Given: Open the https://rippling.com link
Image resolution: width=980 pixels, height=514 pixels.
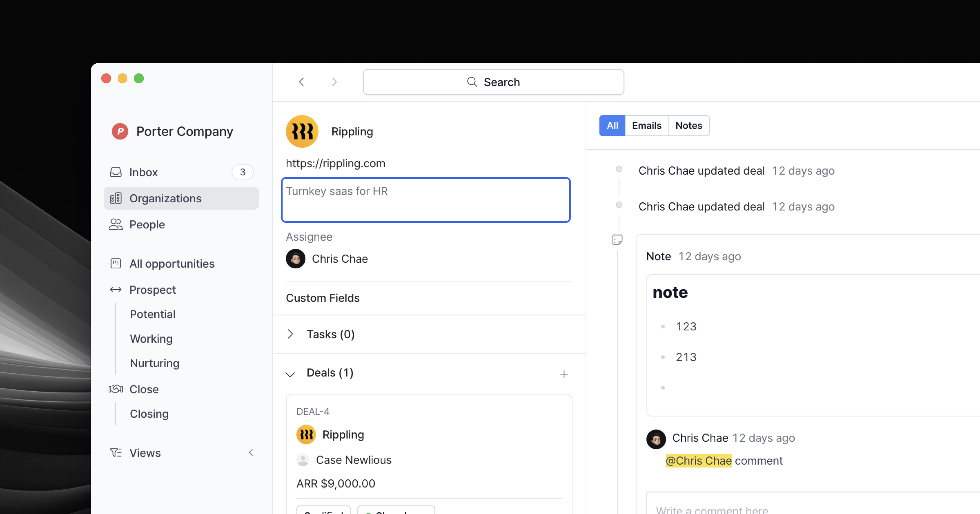Looking at the screenshot, I should [x=335, y=163].
